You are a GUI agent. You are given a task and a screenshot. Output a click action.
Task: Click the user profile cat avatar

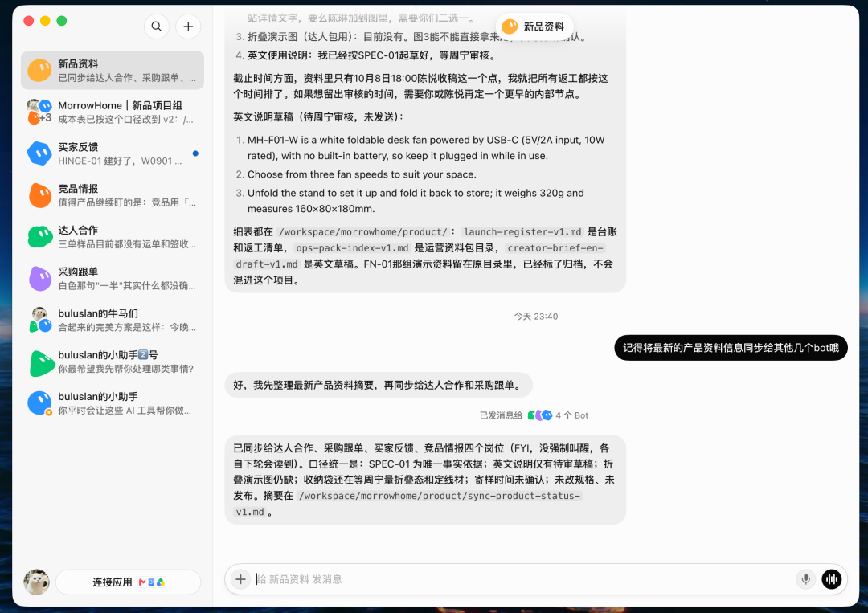(x=36, y=582)
